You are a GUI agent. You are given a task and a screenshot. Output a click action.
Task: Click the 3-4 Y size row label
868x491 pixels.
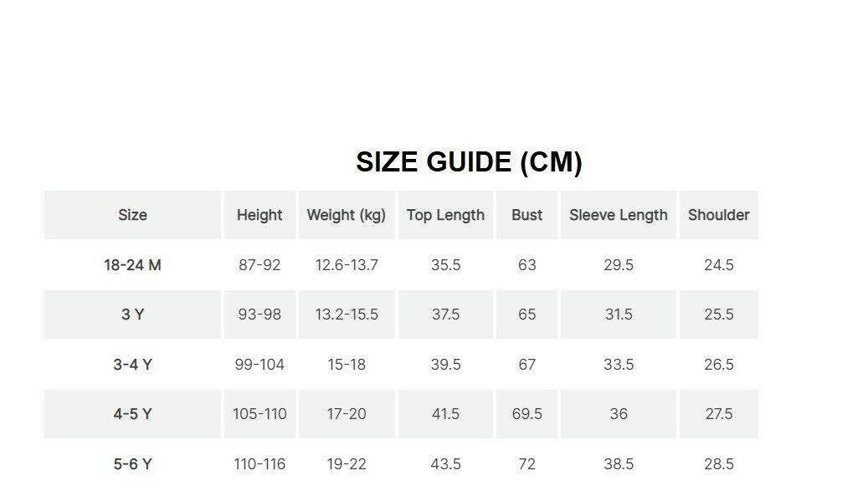point(132,365)
